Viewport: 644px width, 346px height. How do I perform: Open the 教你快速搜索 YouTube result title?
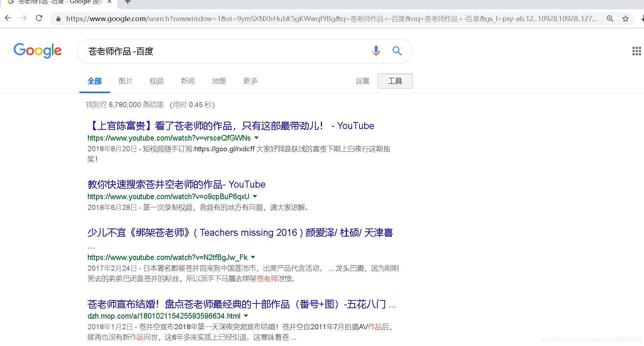click(177, 184)
